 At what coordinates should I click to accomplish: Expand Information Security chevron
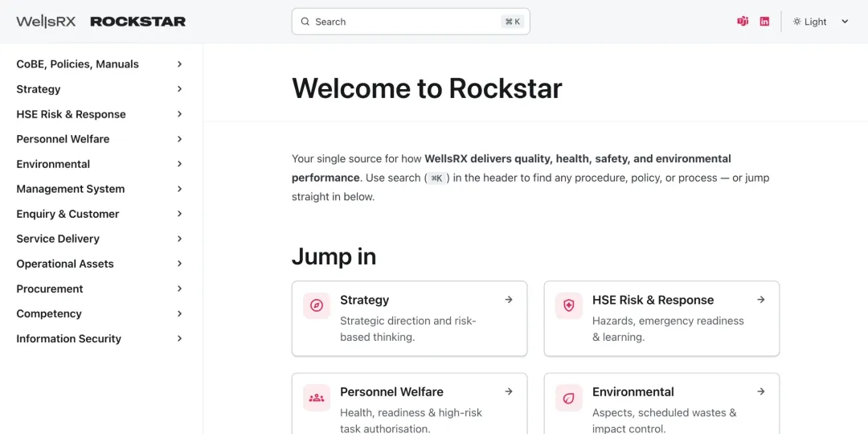point(179,338)
